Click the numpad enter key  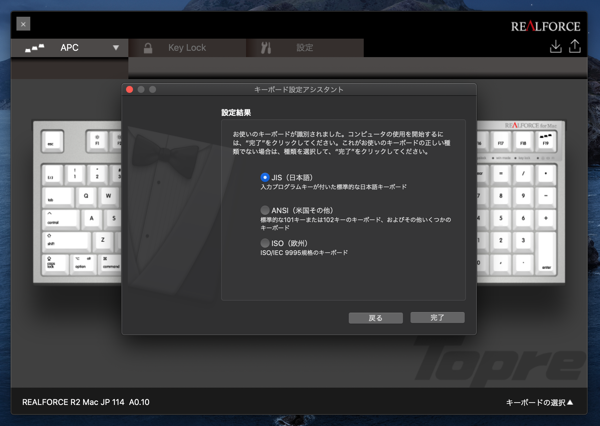click(x=546, y=253)
